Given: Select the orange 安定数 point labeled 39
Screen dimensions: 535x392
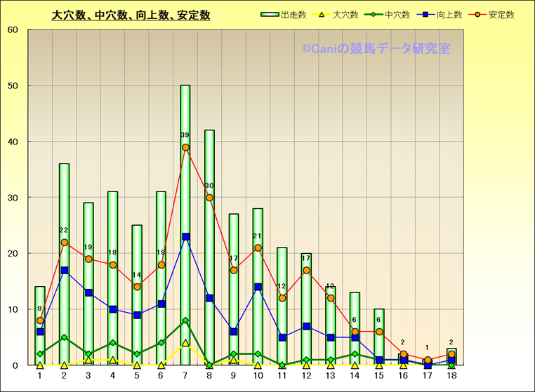Looking at the screenshot, I should point(185,147).
